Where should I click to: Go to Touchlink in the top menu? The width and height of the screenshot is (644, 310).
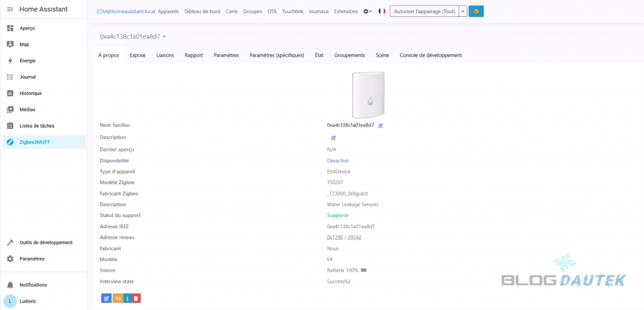(x=292, y=11)
